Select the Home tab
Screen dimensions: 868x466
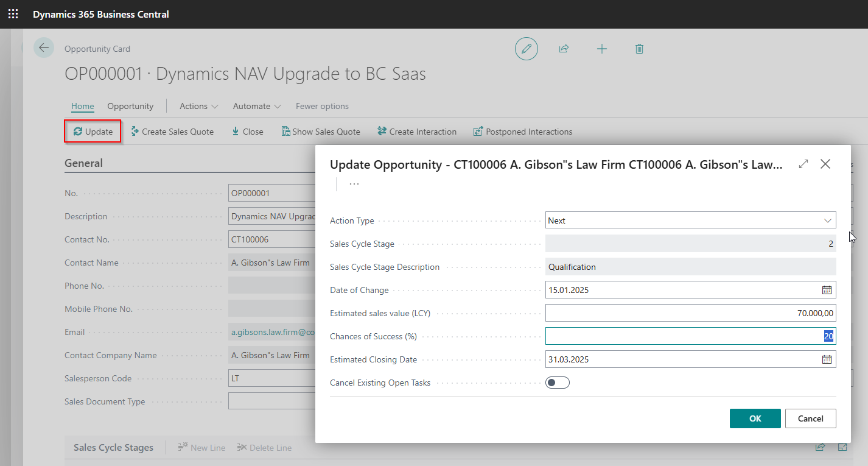[83, 106]
